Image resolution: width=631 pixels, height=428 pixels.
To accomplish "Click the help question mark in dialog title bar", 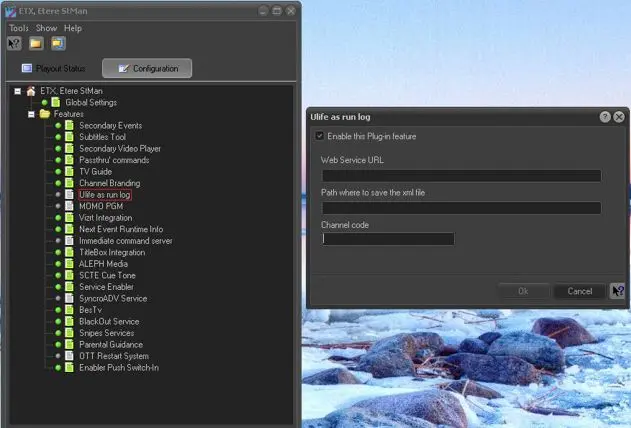I will (x=605, y=117).
